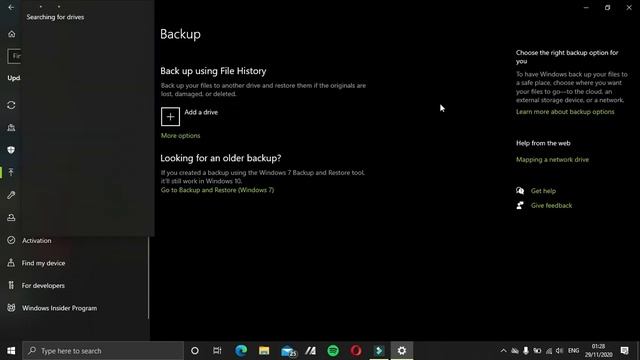Open Windows Update sync arrows icon

coord(11,105)
